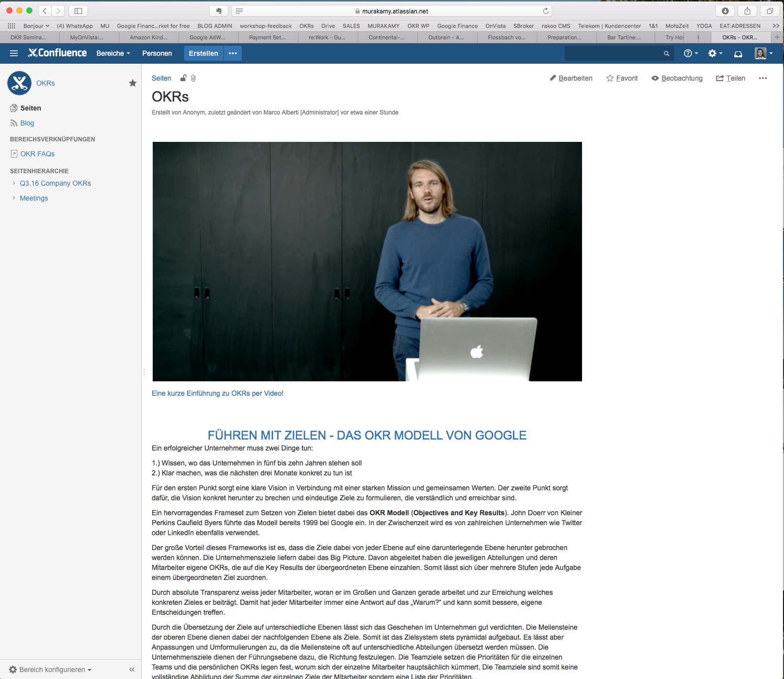Click the OKRs space logo
784x679 pixels.
click(x=19, y=83)
